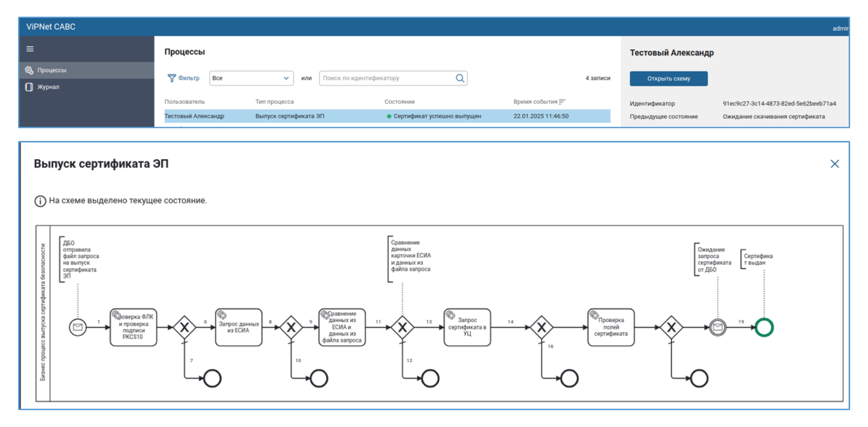The height and width of the screenshot is (427, 868).
Task: Click the Проверка полей сертификата task box
Action: pyautogui.click(x=611, y=327)
